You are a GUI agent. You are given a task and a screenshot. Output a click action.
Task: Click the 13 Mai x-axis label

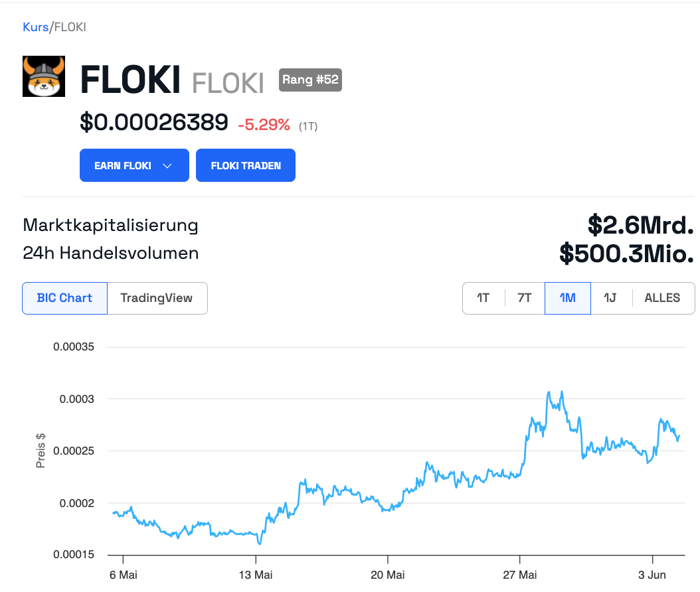tap(256, 574)
